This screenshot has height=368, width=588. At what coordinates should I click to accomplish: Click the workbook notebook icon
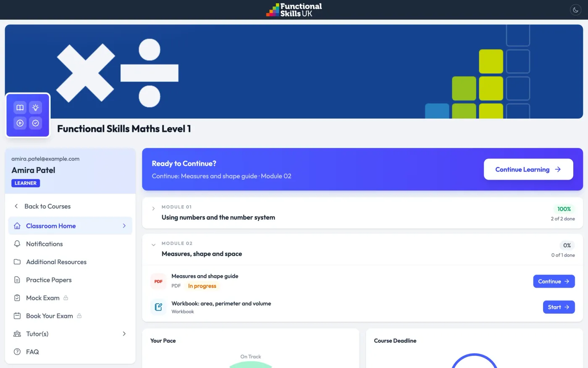point(158,307)
